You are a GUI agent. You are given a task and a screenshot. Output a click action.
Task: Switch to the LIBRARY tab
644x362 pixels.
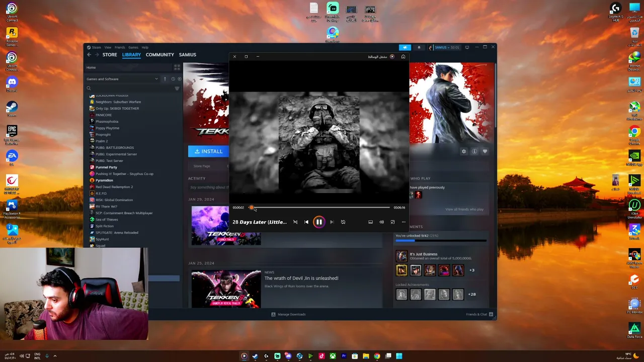pyautogui.click(x=131, y=55)
